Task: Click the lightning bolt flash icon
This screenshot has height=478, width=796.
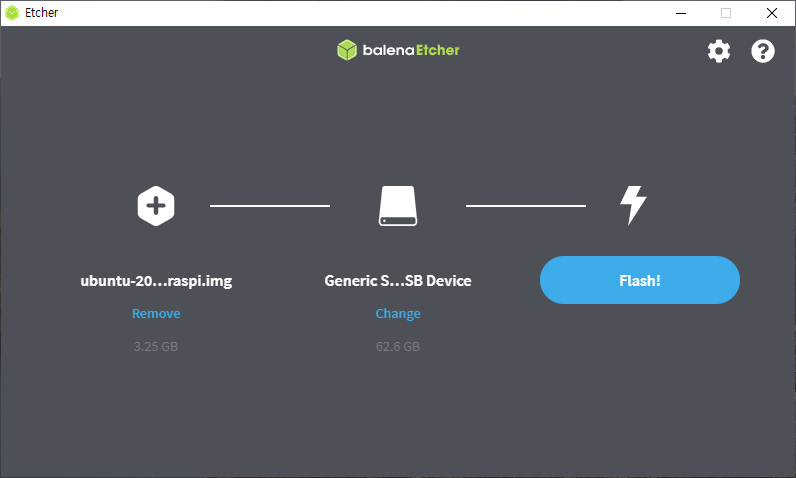Action: coord(633,206)
